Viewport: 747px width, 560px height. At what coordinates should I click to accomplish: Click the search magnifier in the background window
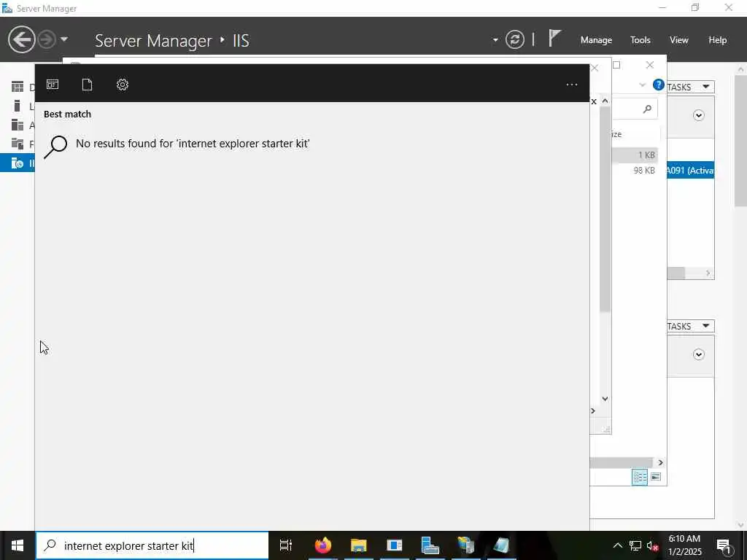pyautogui.click(x=647, y=109)
